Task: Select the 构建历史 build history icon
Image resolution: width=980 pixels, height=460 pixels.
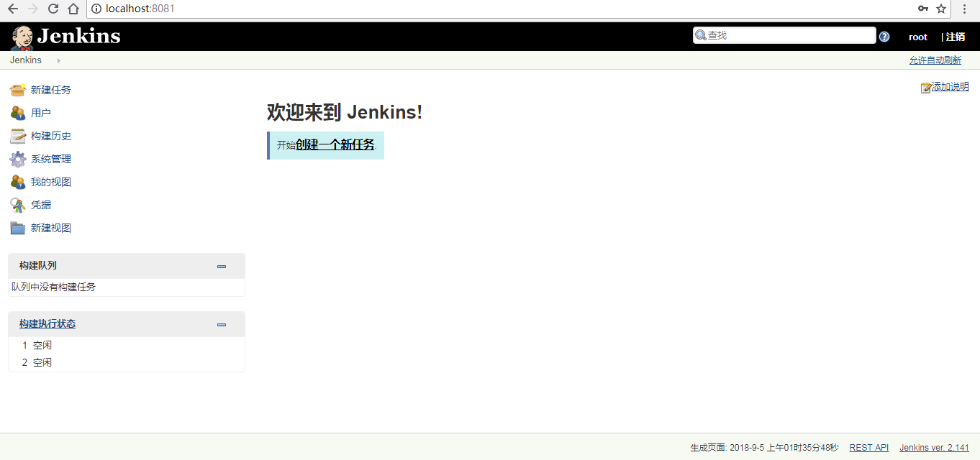Action: point(19,135)
